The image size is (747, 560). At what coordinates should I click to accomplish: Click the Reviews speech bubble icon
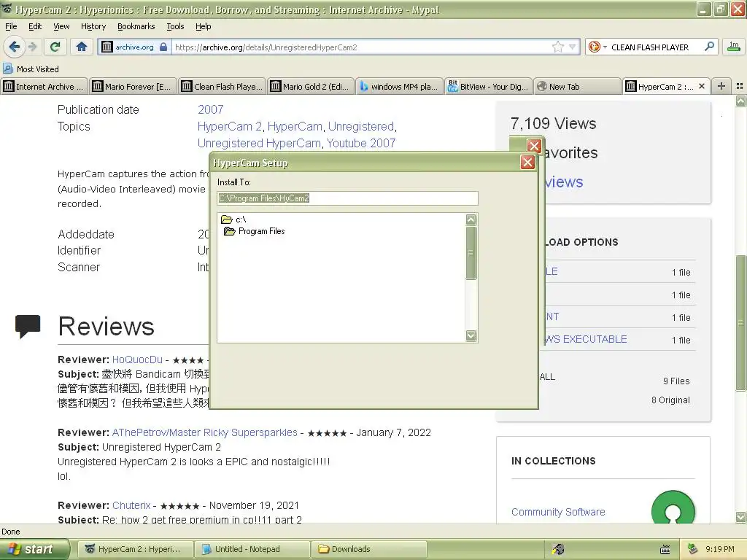28,326
